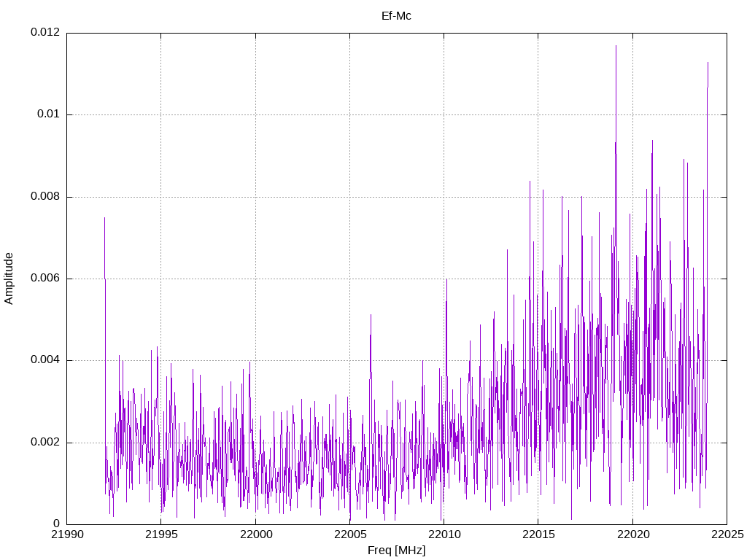The height and width of the screenshot is (560, 747).
Task: Click the y-axis tick label 0.002
Action: pos(45,443)
